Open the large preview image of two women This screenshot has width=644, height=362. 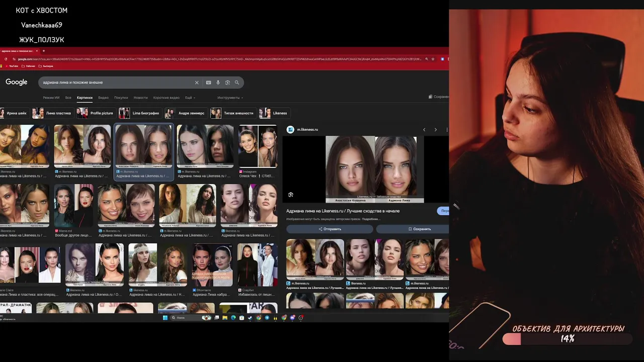(x=375, y=169)
